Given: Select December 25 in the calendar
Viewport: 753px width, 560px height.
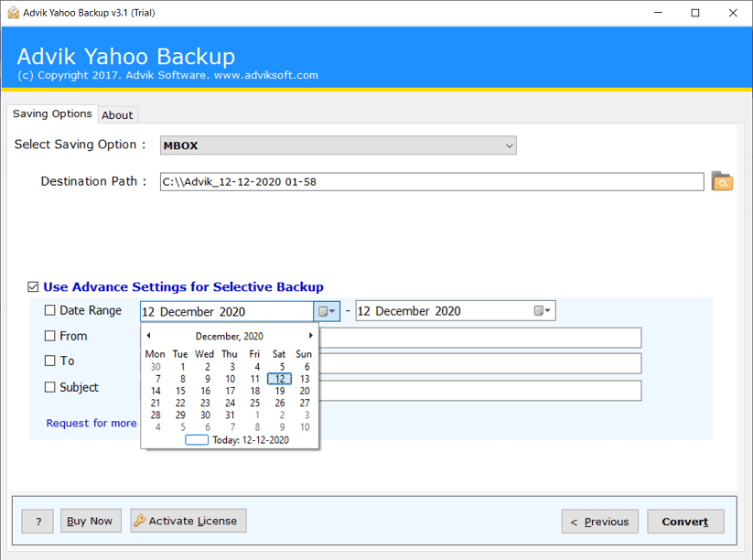Looking at the screenshot, I should (254, 403).
